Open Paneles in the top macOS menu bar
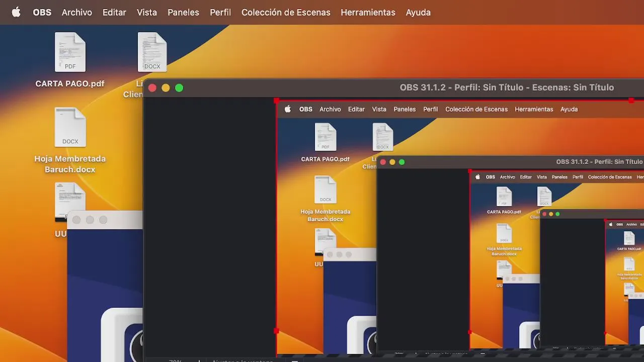 click(183, 13)
